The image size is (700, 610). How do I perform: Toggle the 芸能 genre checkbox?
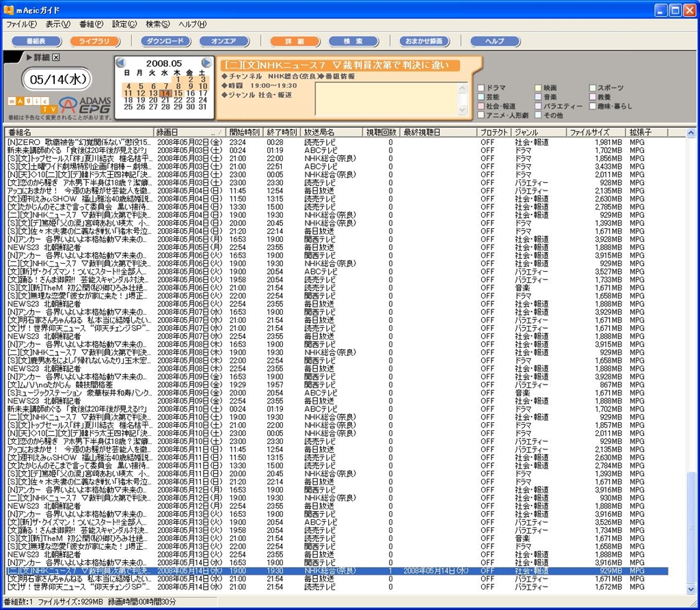481,97
